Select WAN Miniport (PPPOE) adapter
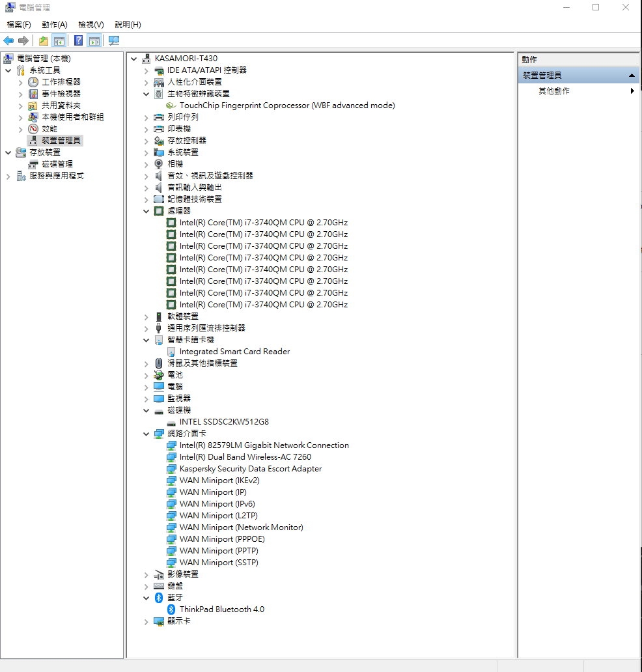The width and height of the screenshot is (642, 672). click(222, 539)
